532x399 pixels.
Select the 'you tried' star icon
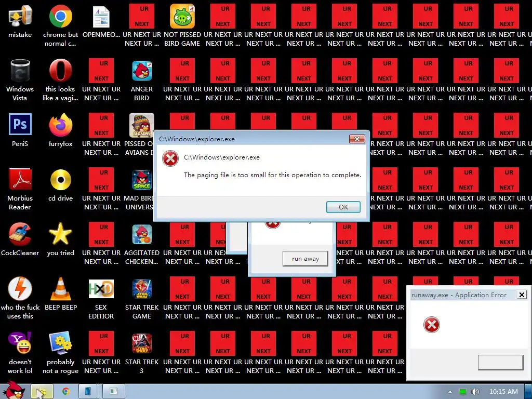(60, 234)
